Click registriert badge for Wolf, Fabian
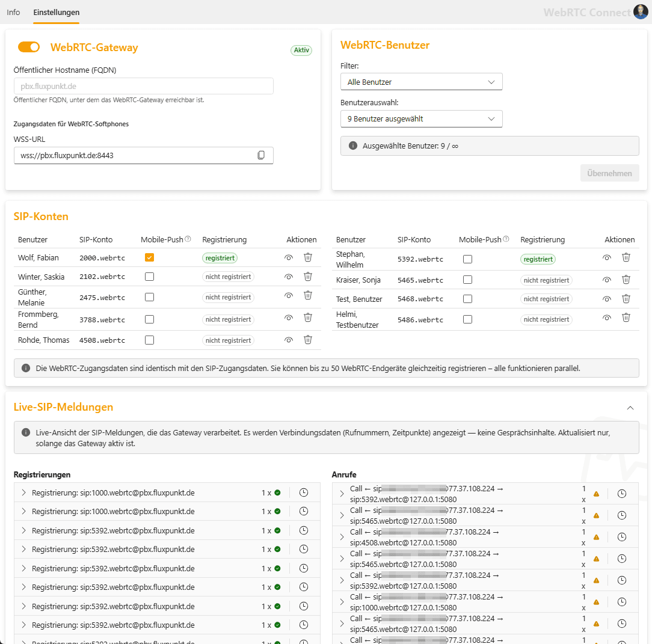The height and width of the screenshot is (644, 652). tap(220, 258)
